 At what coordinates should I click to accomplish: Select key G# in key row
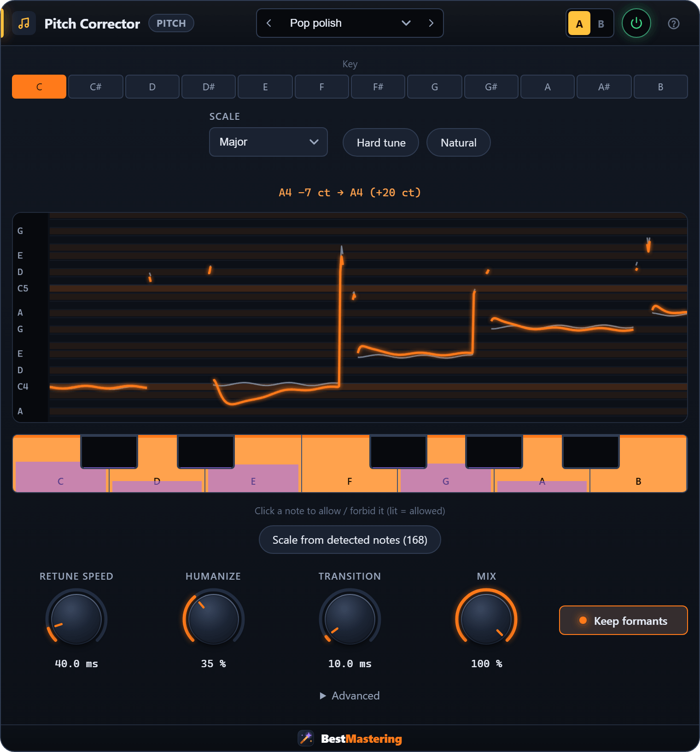point(491,87)
